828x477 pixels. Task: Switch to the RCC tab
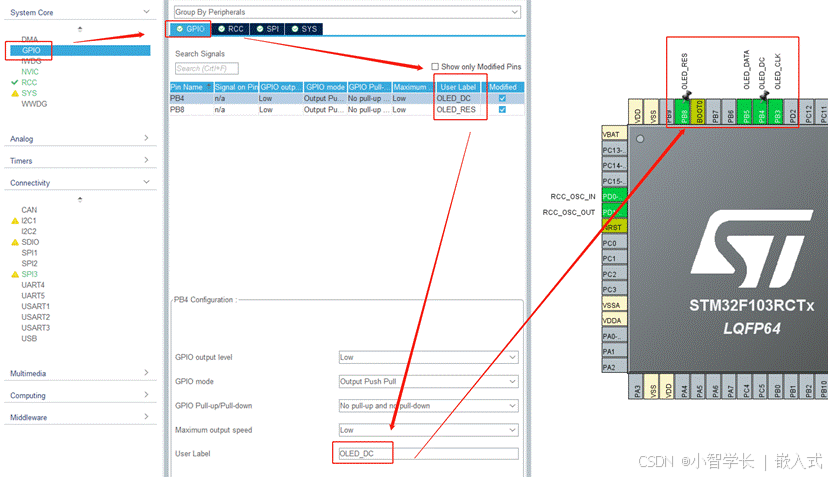231,29
